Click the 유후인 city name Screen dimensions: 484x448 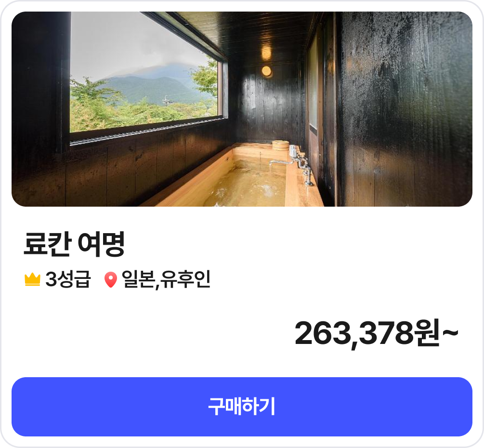pyautogui.click(x=185, y=279)
